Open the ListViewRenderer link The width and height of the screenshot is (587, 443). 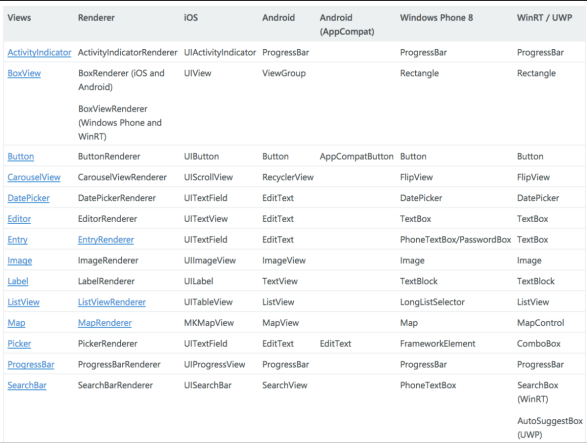pyautogui.click(x=112, y=302)
